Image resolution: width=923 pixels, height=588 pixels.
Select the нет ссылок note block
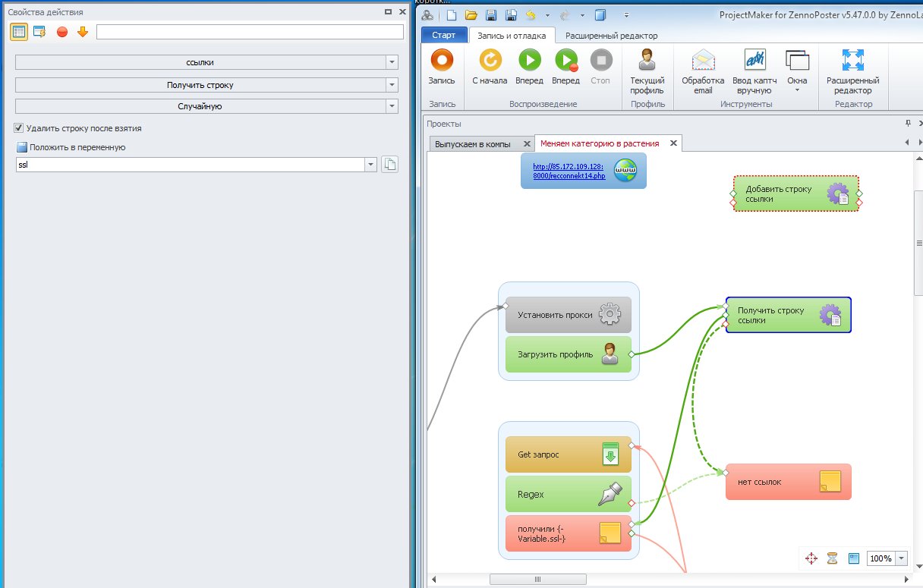point(789,482)
